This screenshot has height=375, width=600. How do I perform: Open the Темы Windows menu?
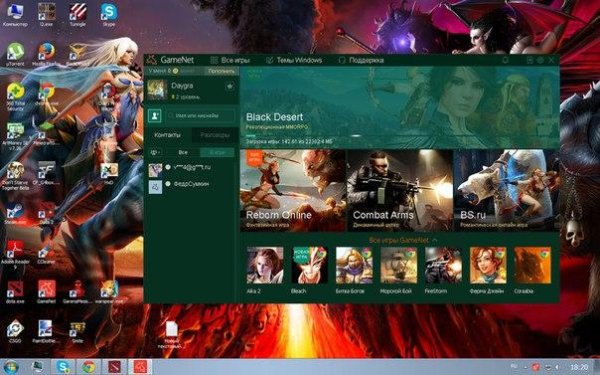pyautogui.click(x=294, y=60)
